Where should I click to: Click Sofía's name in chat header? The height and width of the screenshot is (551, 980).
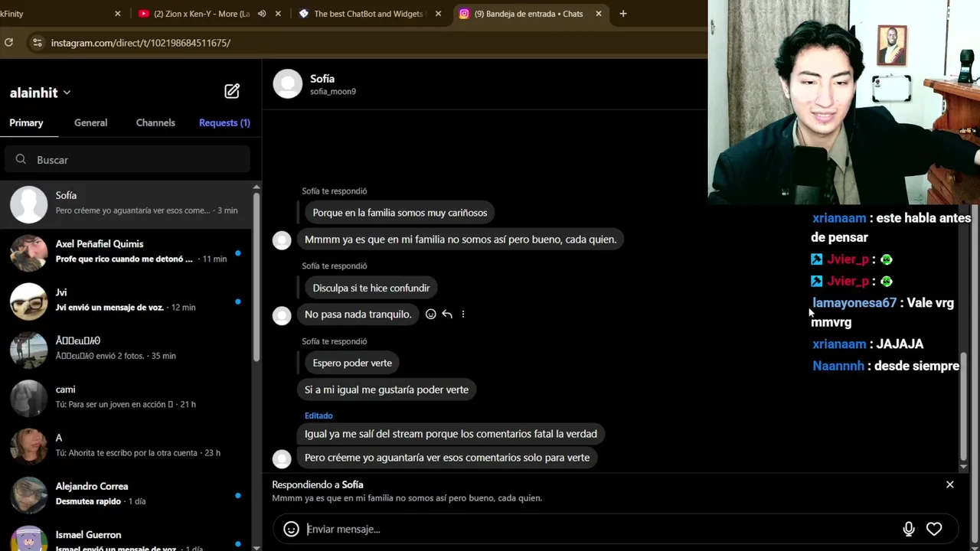[322, 79]
